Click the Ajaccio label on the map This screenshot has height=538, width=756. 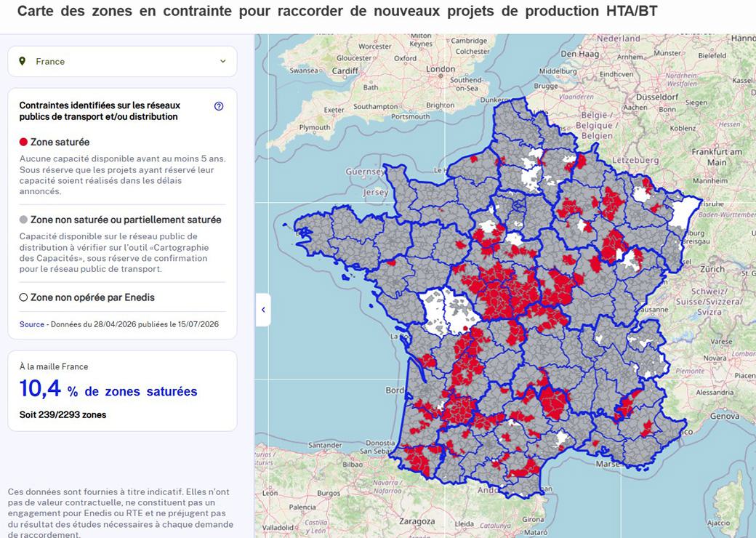point(718,523)
